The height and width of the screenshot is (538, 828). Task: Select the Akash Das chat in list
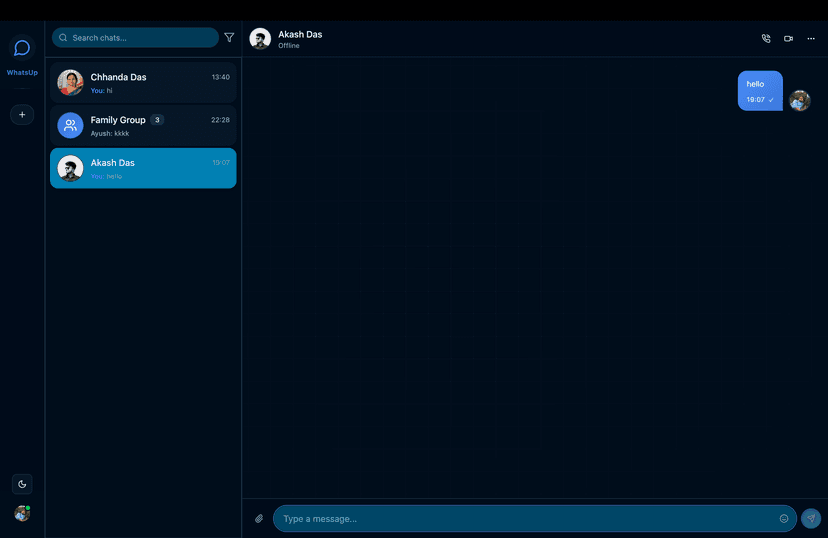(143, 168)
